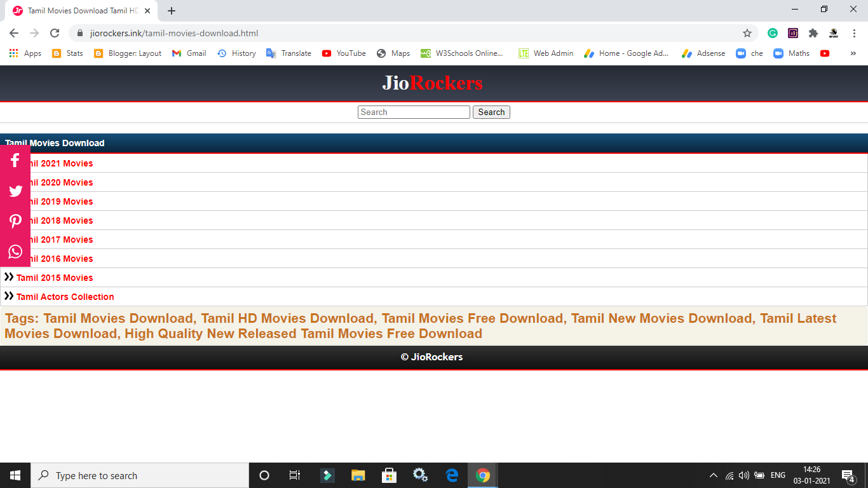Open the Maths bookmark

(792, 53)
